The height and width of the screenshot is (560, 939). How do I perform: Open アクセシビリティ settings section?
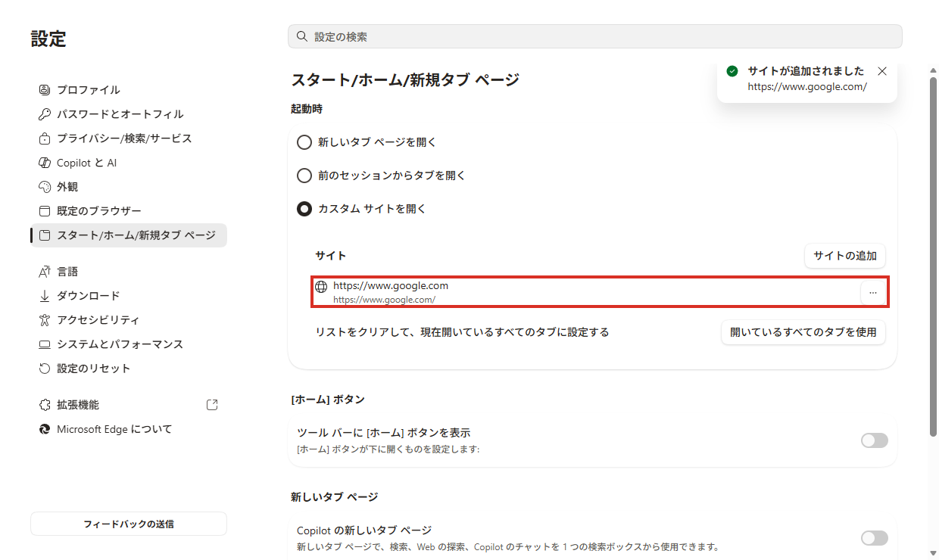pyautogui.click(x=128, y=320)
